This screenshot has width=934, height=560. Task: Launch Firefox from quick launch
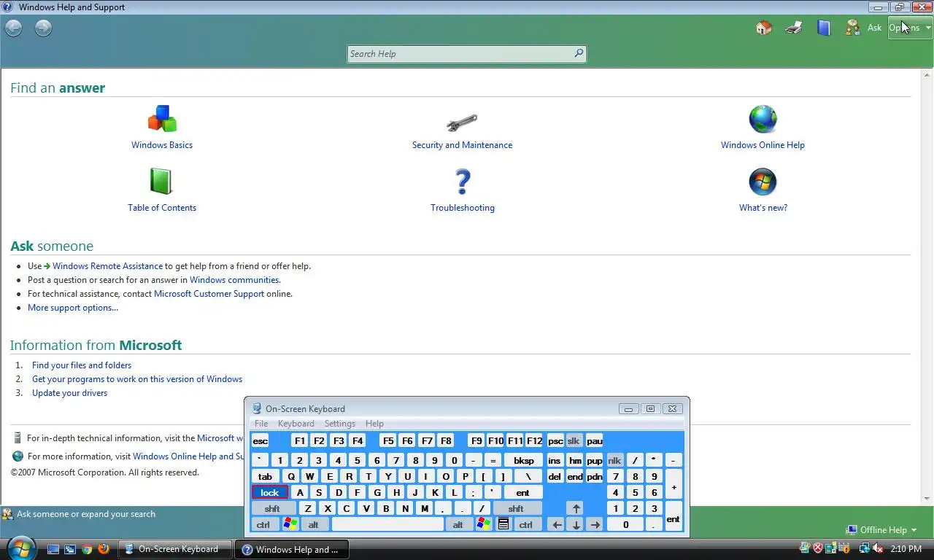(x=104, y=549)
